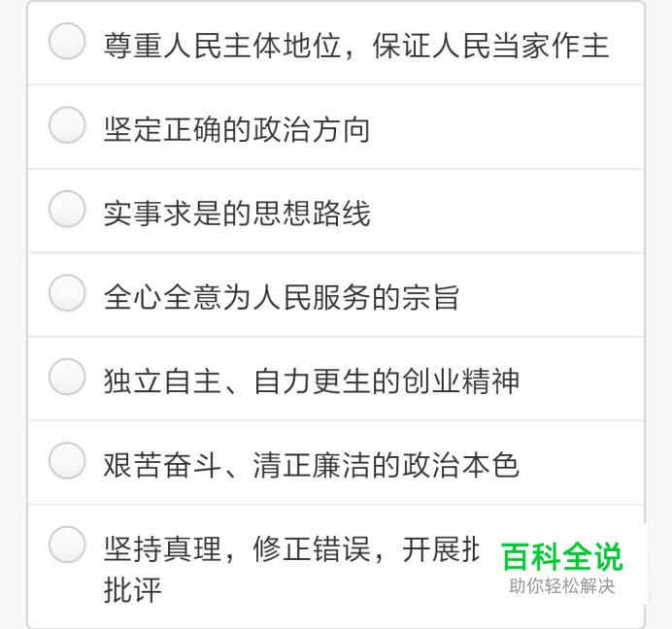Click the wrapped second line 批评
The width and height of the screenshot is (672, 629).
point(133,589)
